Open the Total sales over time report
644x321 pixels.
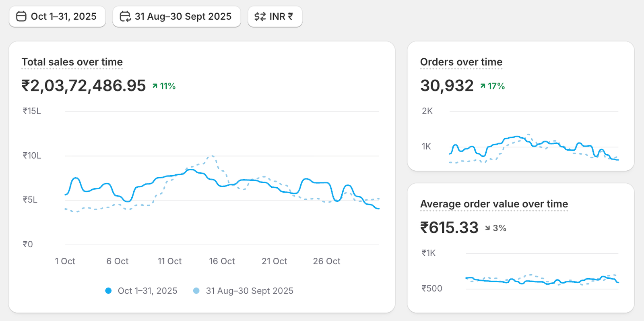(x=72, y=62)
